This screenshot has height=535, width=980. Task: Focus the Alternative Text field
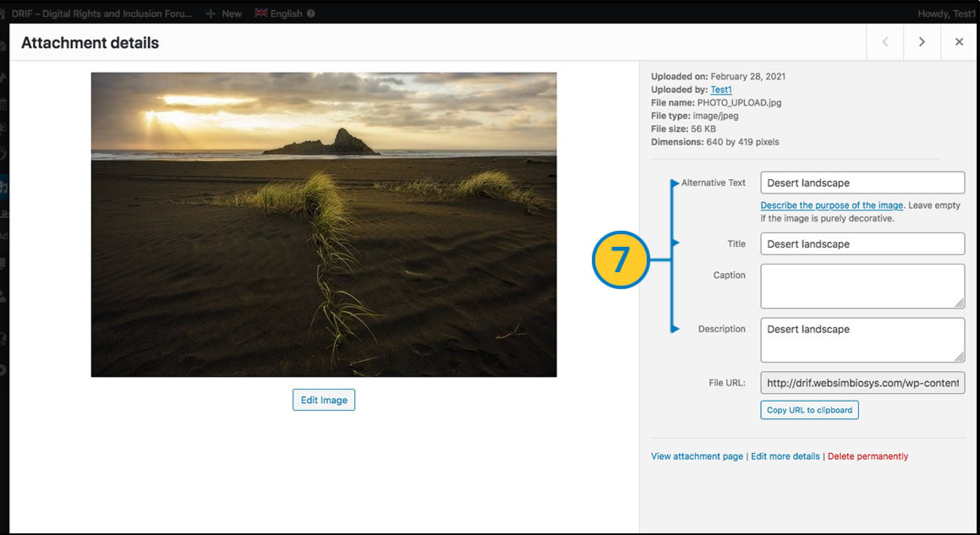tap(862, 183)
